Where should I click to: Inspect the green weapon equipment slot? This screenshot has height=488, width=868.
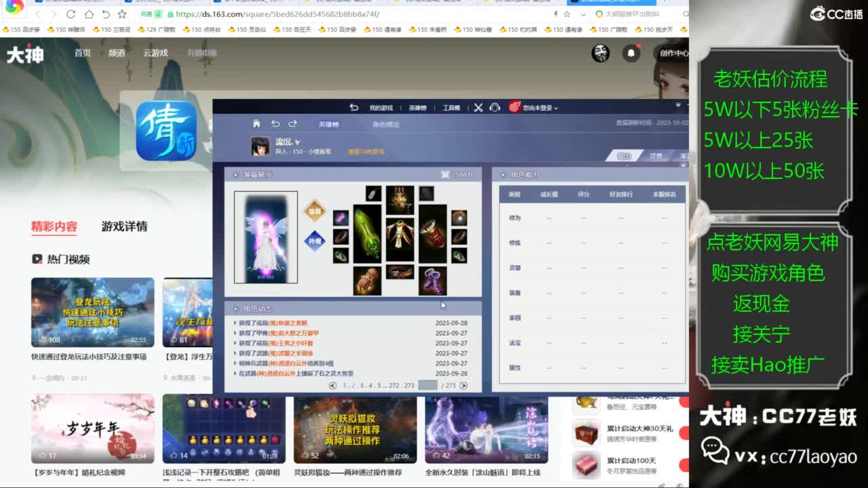coord(367,234)
